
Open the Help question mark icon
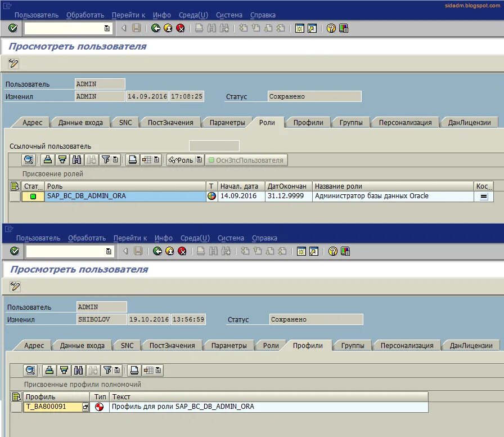(330, 28)
